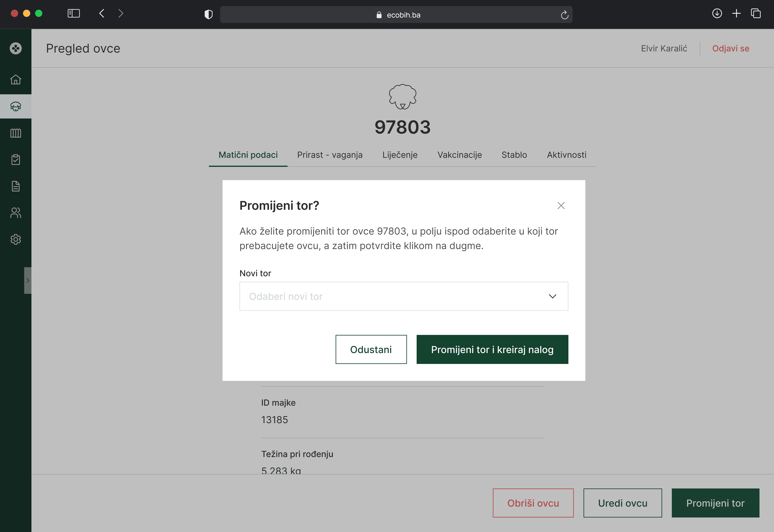
Task: Close the Promijeni tor dialog with X
Action: [561, 206]
